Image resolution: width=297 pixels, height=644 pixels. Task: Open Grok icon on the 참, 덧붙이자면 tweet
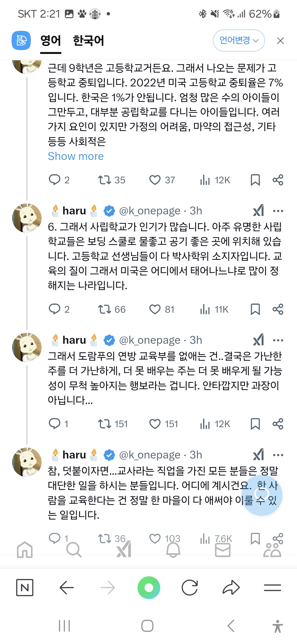click(x=258, y=455)
